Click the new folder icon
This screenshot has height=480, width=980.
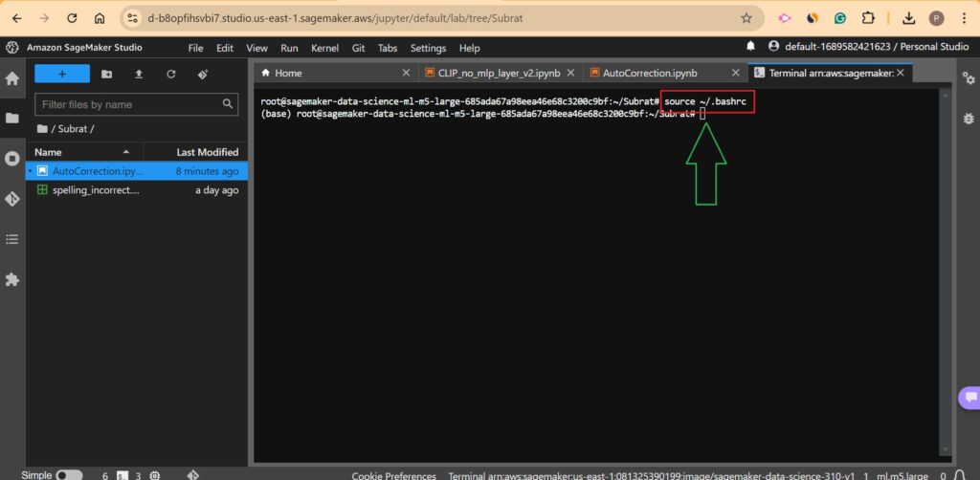106,74
